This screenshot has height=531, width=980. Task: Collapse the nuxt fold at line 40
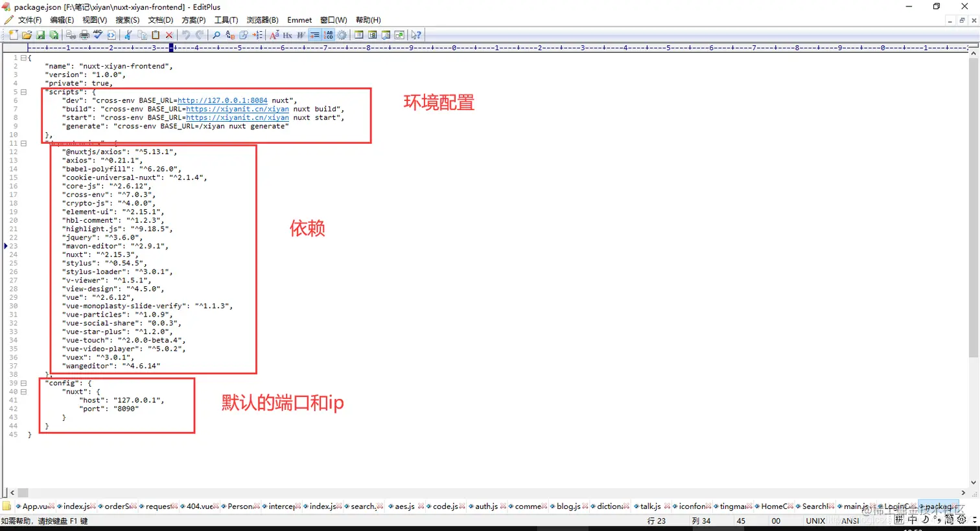click(x=23, y=391)
